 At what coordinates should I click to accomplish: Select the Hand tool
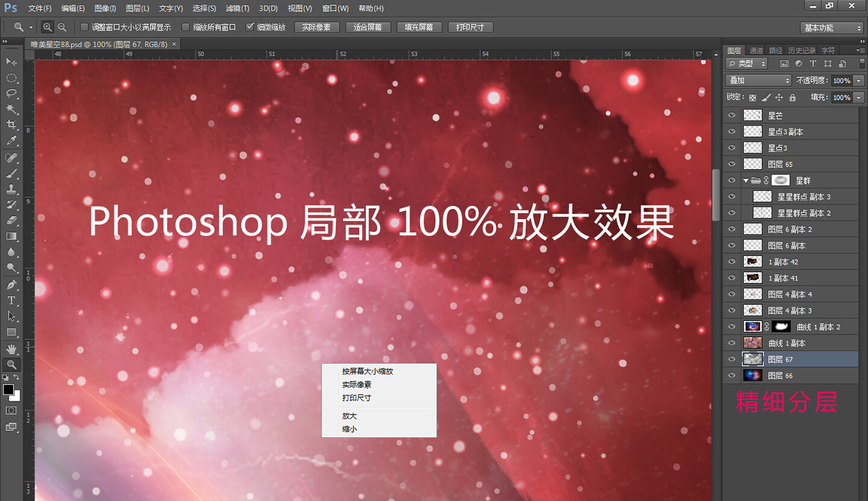tap(11, 349)
